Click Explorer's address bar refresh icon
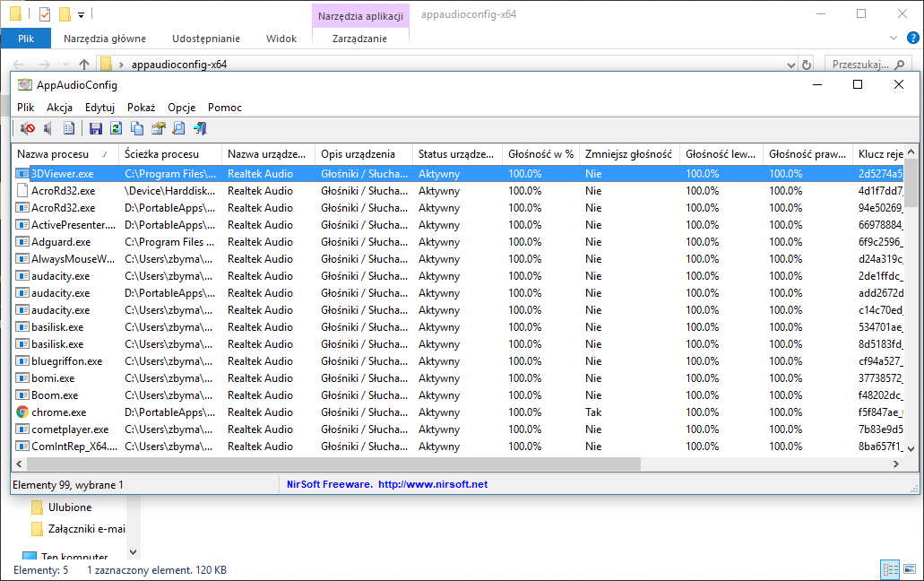 (807, 65)
